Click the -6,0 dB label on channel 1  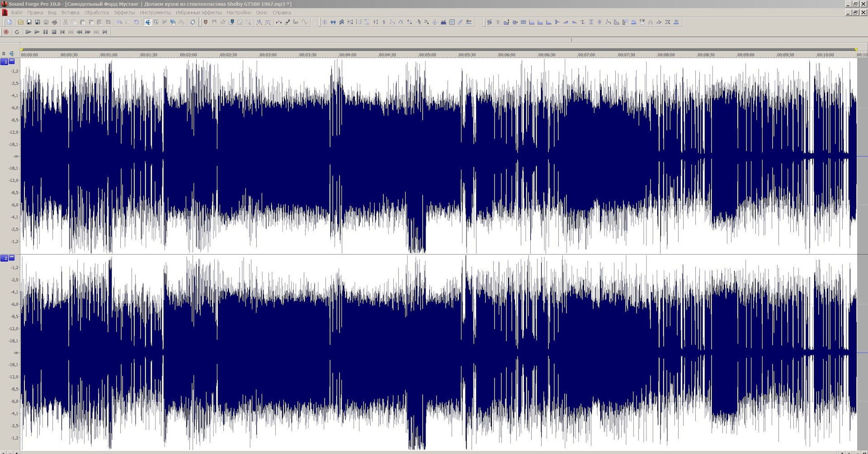click(x=14, y=108)
